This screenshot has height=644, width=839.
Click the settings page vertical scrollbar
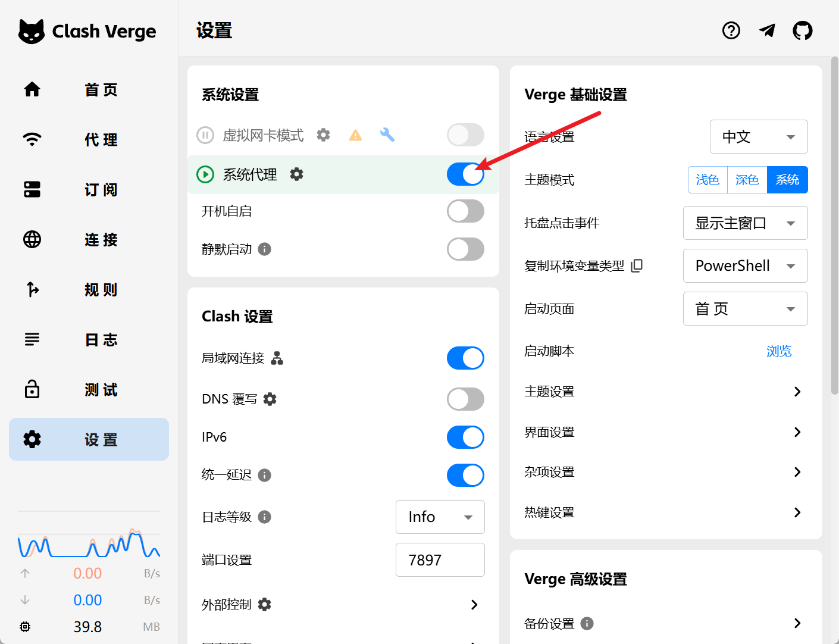tap(834, 225)
